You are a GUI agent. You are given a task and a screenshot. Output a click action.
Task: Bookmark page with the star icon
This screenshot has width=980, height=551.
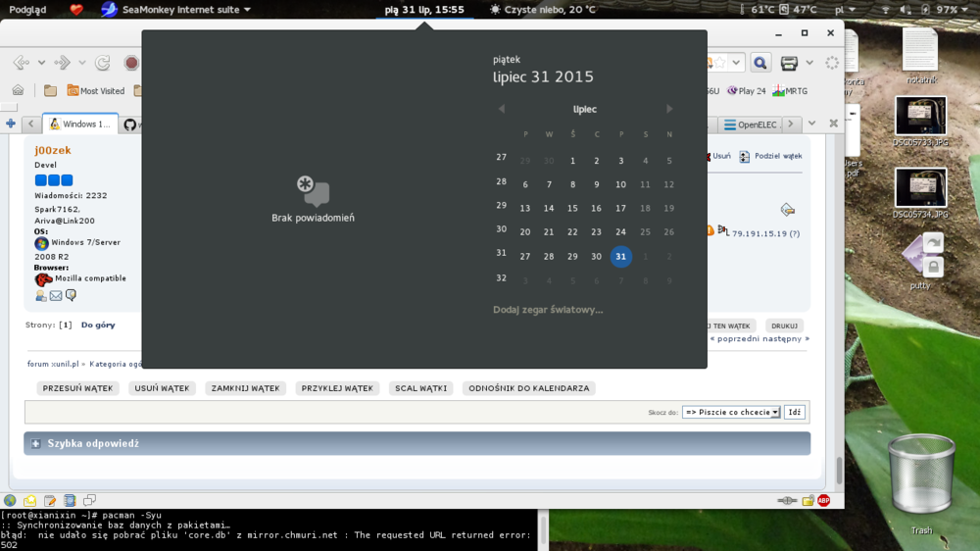tap(720, 63)
